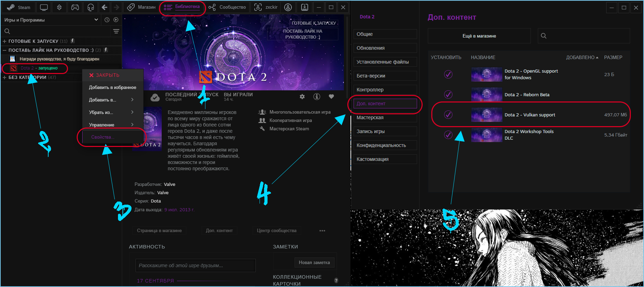Open the Сообщество tab

pyautogui.click(x=227, y=7)
